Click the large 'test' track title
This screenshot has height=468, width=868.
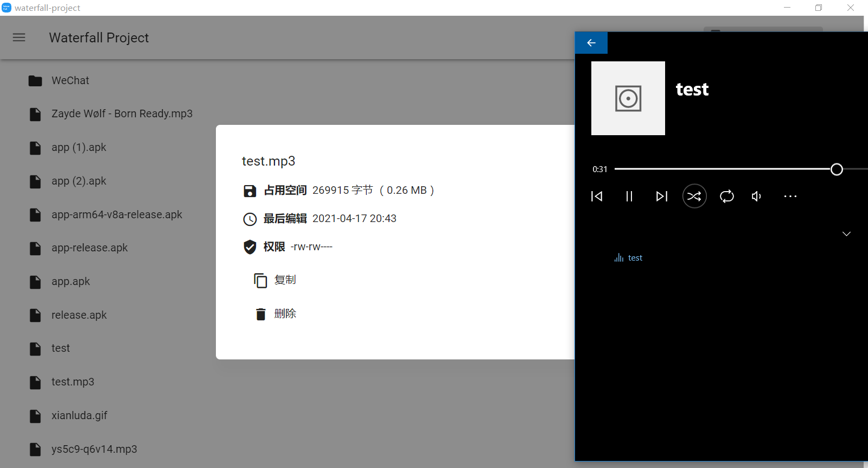click(692, 89)
